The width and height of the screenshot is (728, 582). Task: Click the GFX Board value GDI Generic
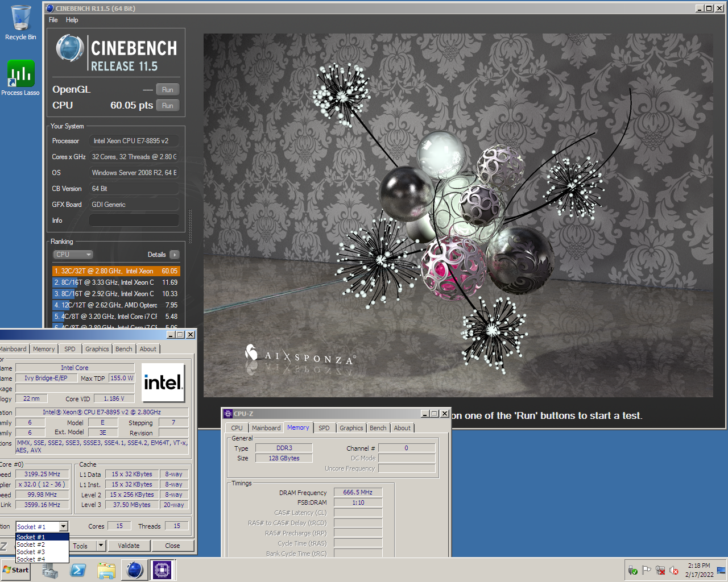point(134,205)
